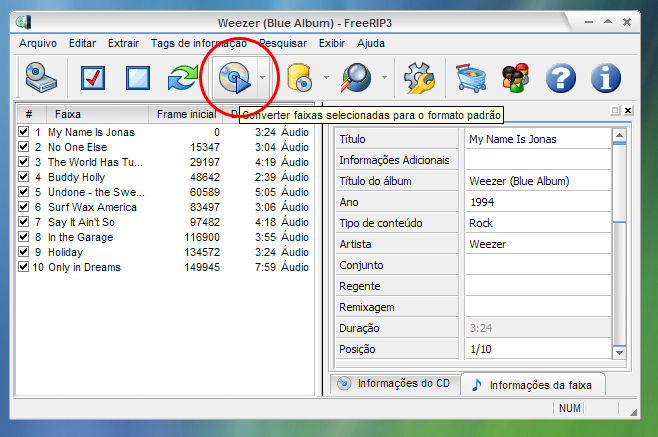Expand the CD database dropdown arrow
The image size is (658, 437).
click(326, 78)
